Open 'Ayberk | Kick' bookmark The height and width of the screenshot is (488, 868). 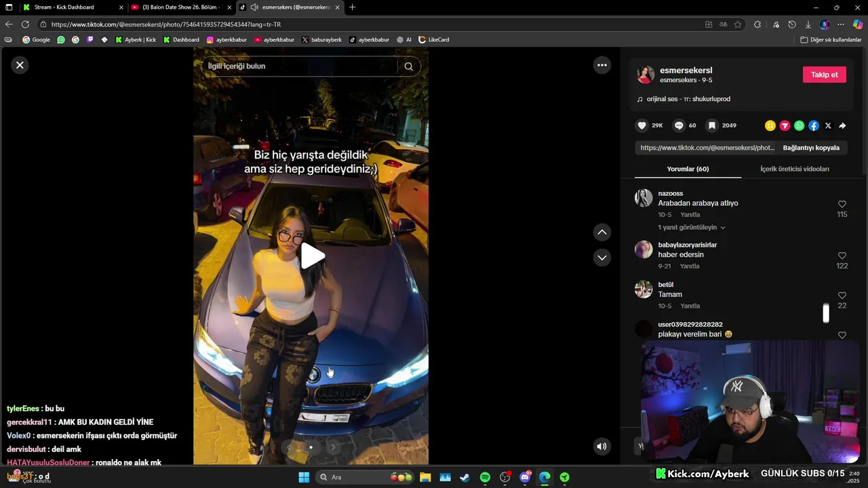pos(136,40)
